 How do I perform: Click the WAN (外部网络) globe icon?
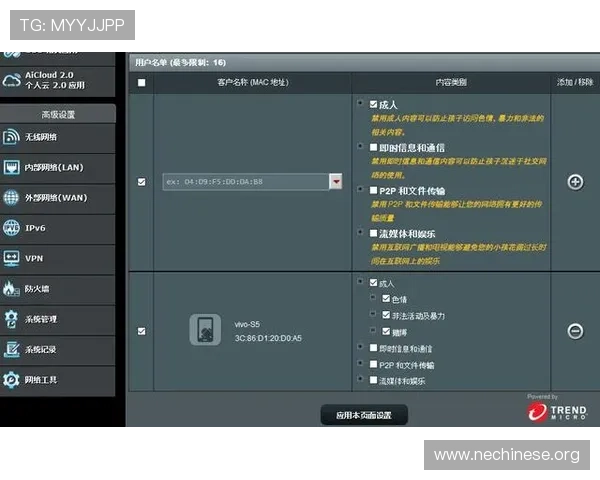(x=13, y=197)
